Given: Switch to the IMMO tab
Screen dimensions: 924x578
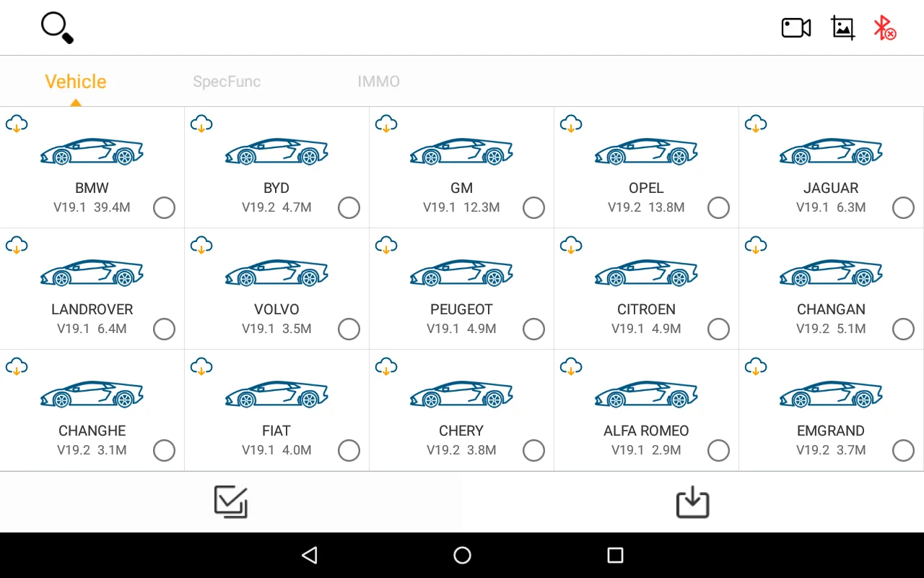Looking at the screenshot, I should tap(379, 82).
